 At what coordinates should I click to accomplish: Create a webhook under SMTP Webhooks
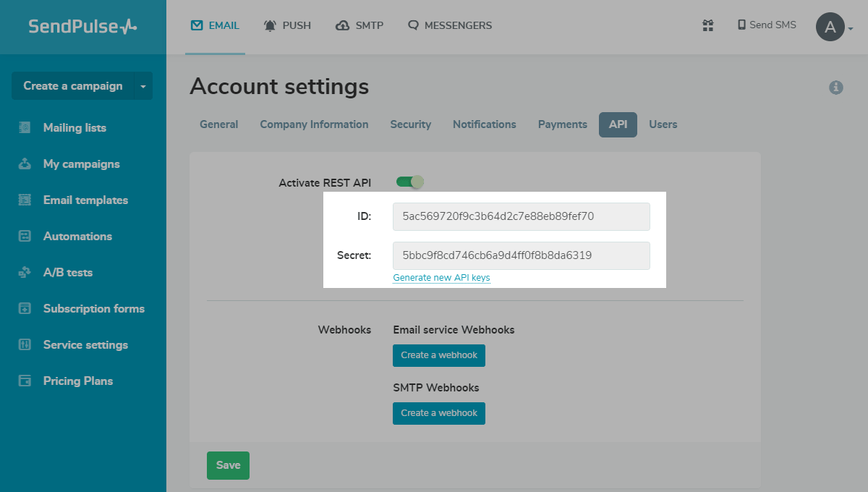pyautogui.click(x=439, y=413)
